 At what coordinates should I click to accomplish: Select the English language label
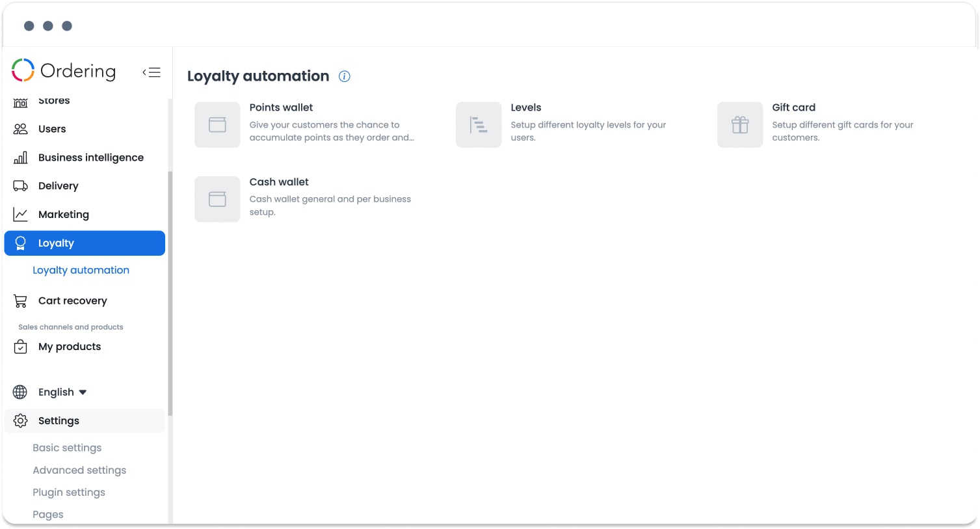click(x=56, y=392)
